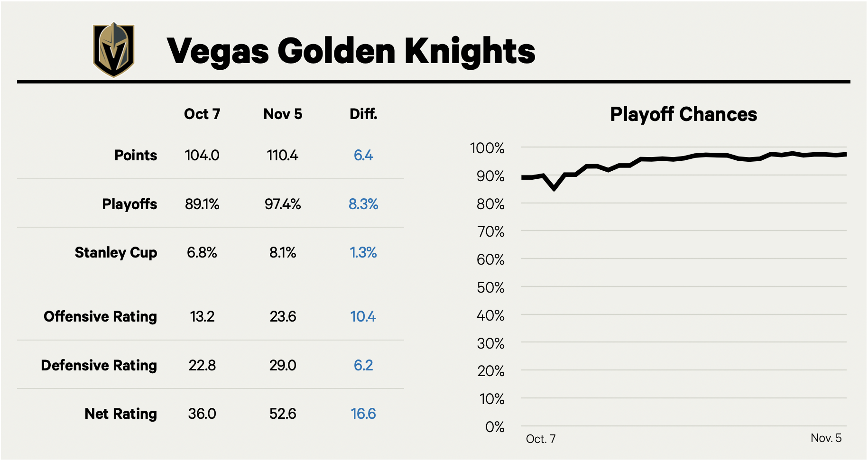Click the Points row label

136,156
